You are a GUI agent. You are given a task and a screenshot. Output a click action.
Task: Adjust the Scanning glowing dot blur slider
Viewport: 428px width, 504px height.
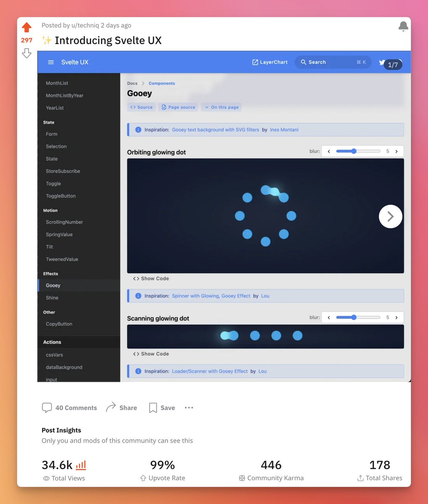[358, 318]
